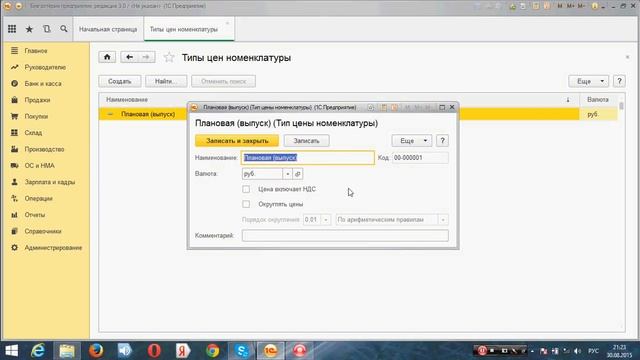Open Продажи section
This screenshot has width=640, height=360.
37,100
